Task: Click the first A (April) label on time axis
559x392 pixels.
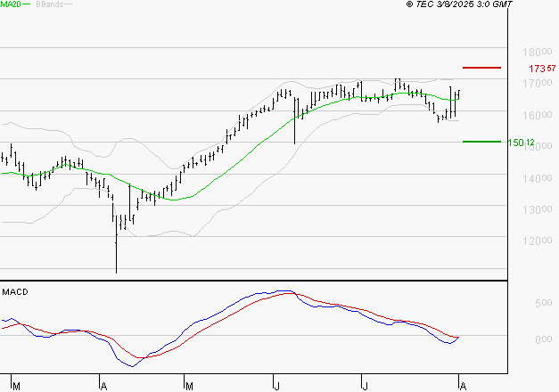Action: tap(103, 386)
